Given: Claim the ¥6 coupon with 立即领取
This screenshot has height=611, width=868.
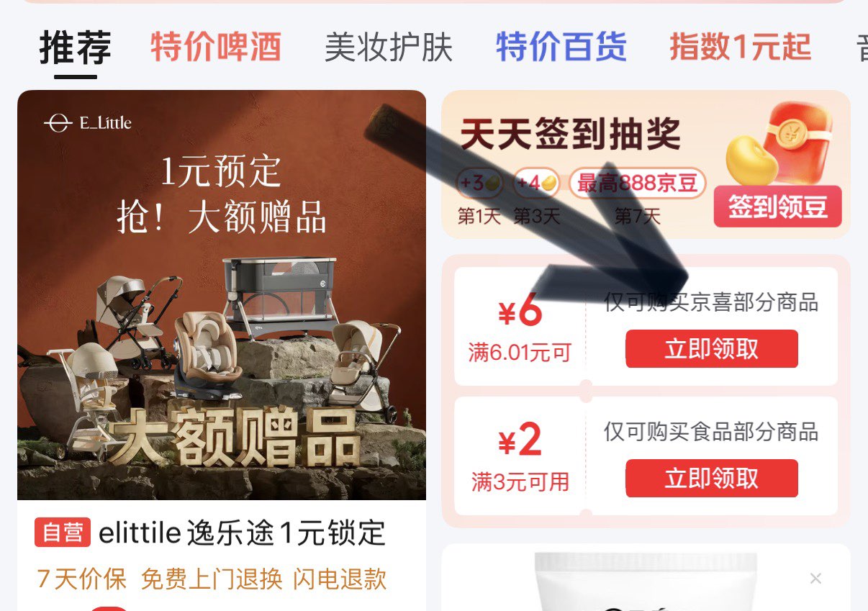Looking at the screenshot, I should pos(712,348).
